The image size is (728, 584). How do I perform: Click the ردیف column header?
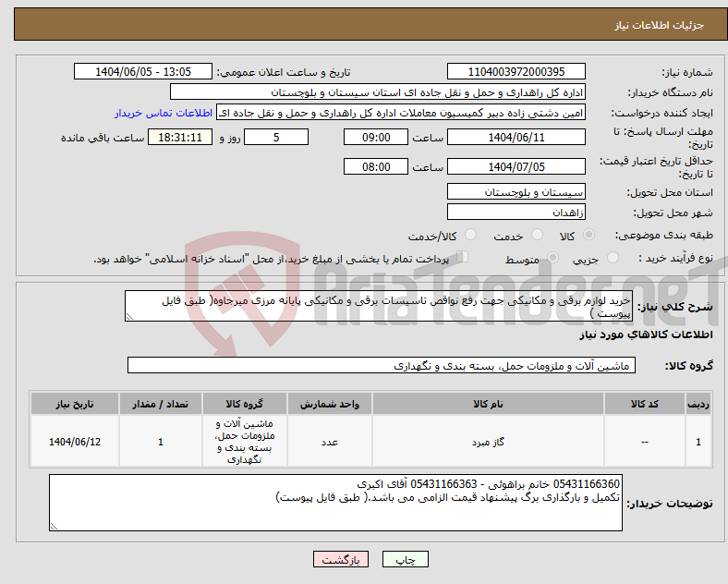coord(698,404)
